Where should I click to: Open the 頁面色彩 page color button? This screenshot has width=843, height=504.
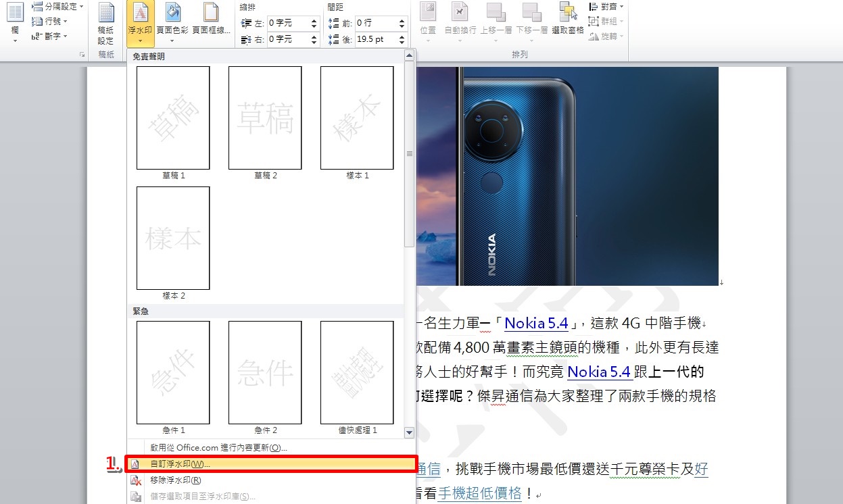click(172, 23)
